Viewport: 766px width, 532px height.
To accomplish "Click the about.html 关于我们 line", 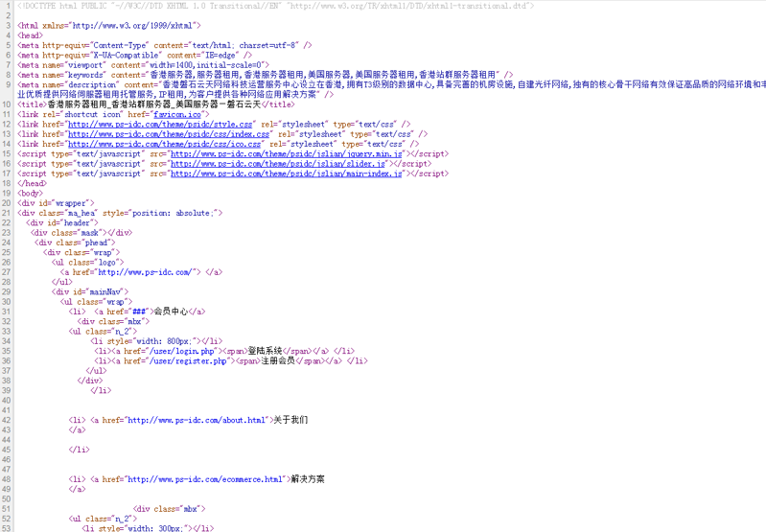I will pyautogui.click(x=188, y=420).
